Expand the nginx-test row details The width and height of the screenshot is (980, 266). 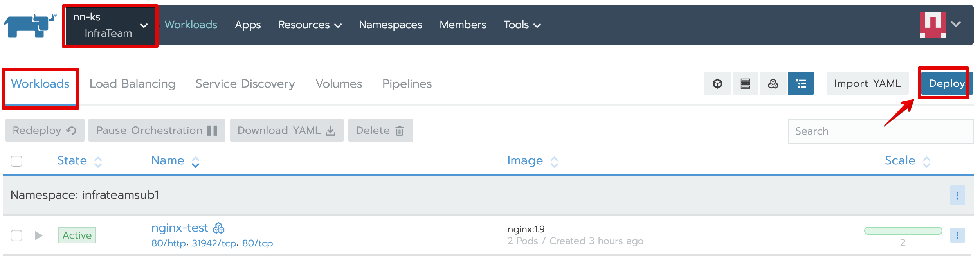38,235
